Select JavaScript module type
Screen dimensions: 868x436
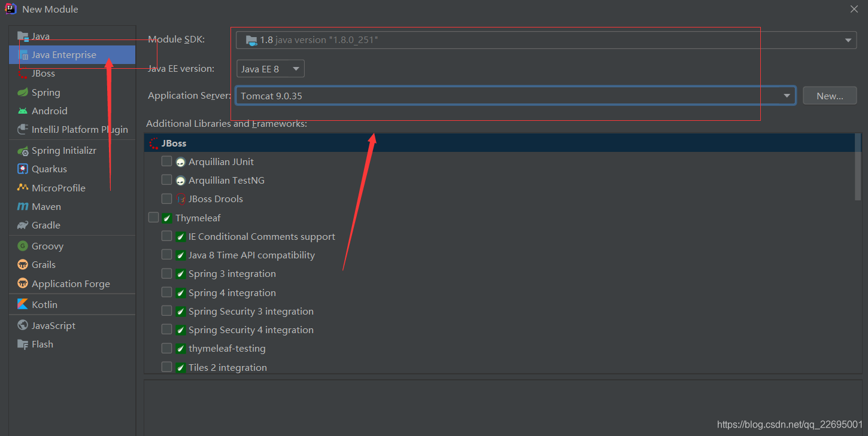point(72,325)
